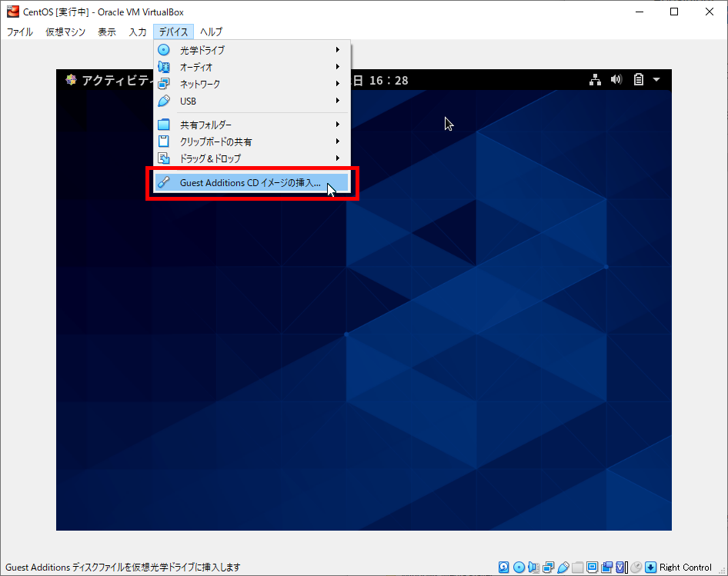
Task: Click the Right Control host key label
Action: 686,568
